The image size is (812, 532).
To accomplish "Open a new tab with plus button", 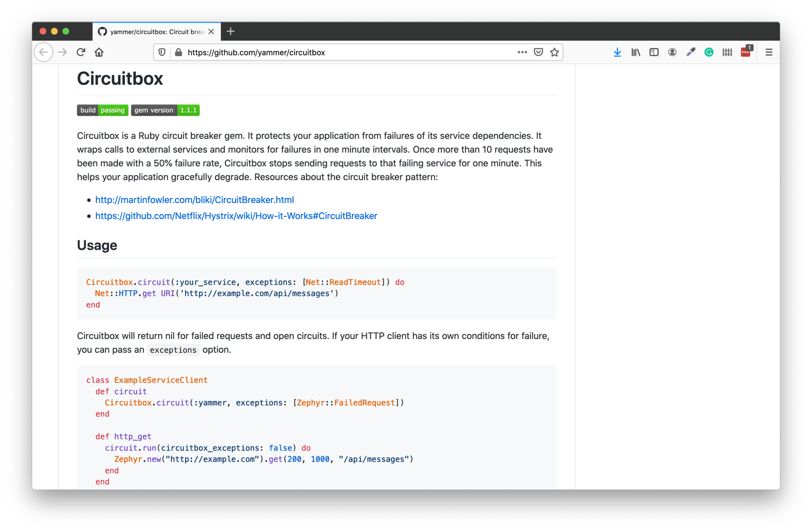I will (231, 32).
